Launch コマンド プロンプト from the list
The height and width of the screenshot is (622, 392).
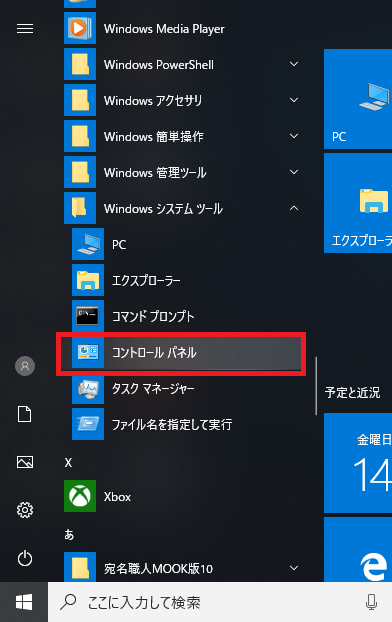pos(153,317)
